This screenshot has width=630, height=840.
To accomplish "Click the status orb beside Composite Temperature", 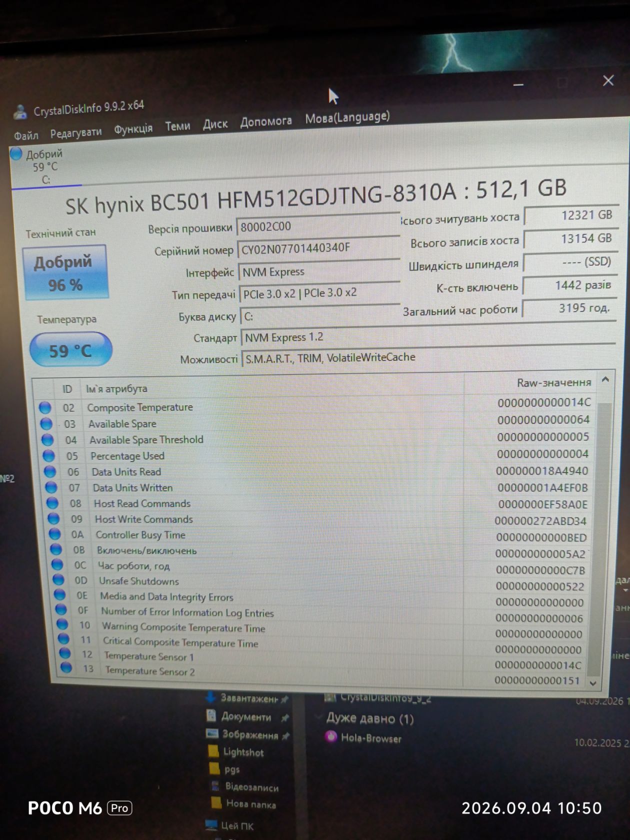I will click(45, 407).
